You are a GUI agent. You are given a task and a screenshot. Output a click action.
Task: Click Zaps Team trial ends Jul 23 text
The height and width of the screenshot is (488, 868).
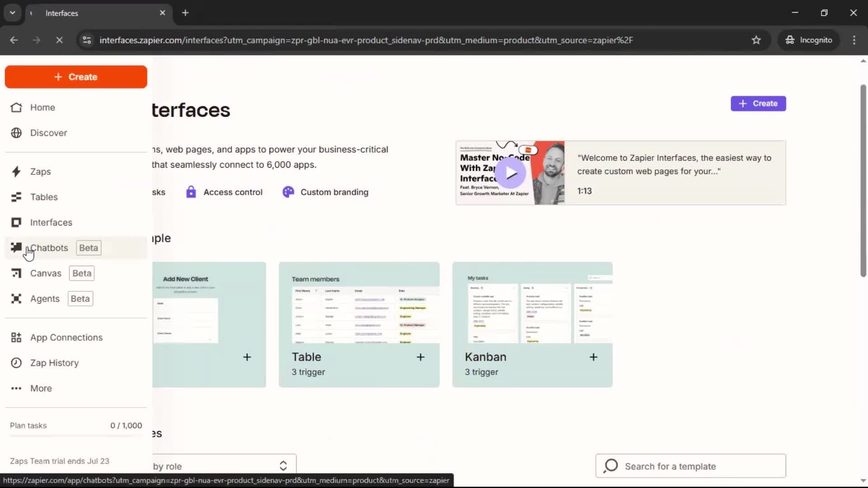[60, 461]
